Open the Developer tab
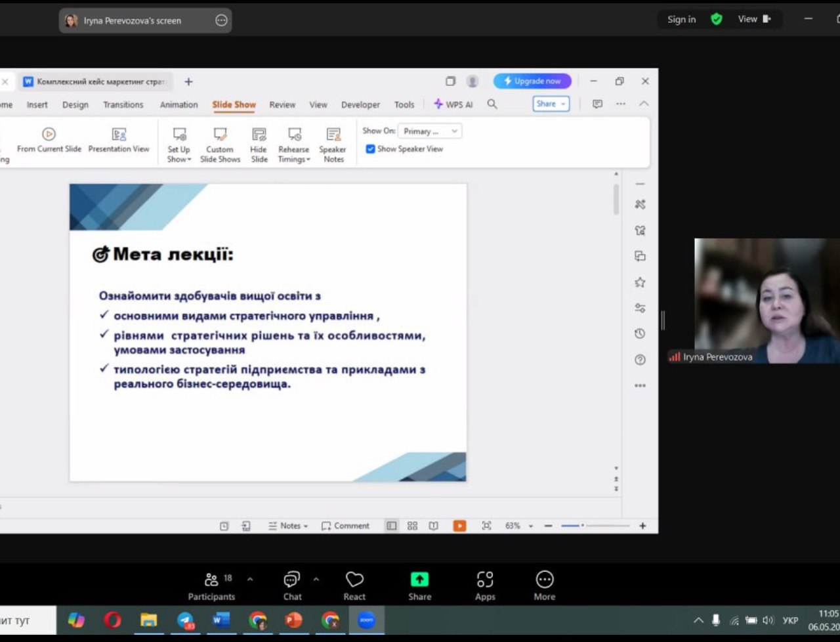This screenshot has height=642, width=840. tap(360, 105)
